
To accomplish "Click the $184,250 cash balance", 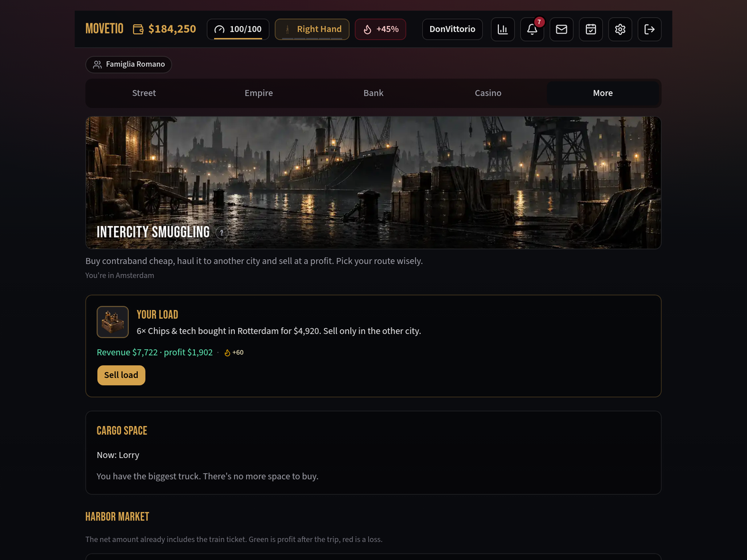I will (172, 29).
